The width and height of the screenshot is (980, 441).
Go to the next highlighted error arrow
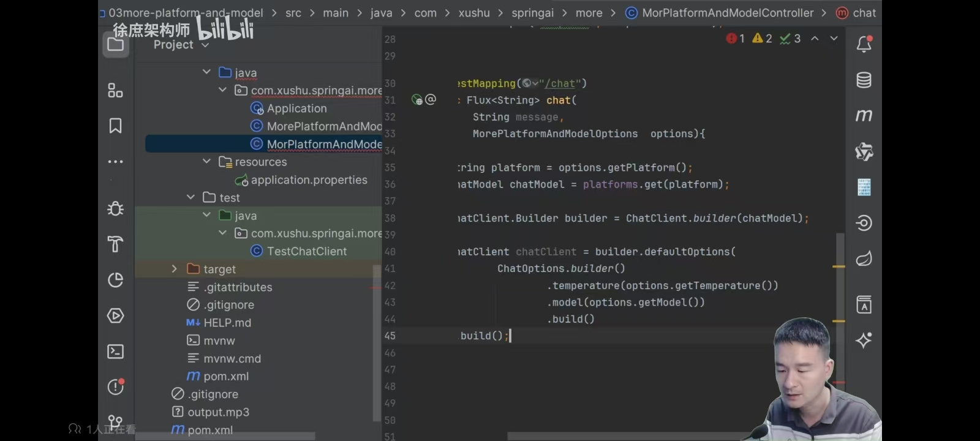tap(834, 39)
